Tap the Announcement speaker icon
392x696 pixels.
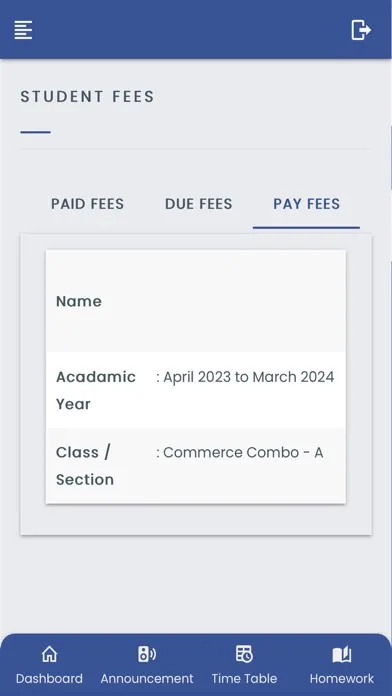pyautogui.click(x=147, y=654)
